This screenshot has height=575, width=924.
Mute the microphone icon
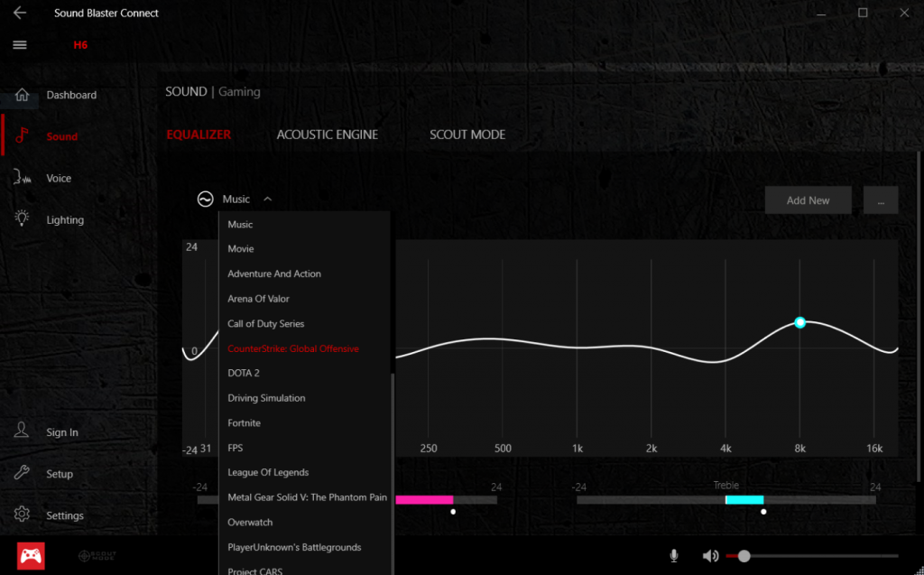(x=673, y=555)
